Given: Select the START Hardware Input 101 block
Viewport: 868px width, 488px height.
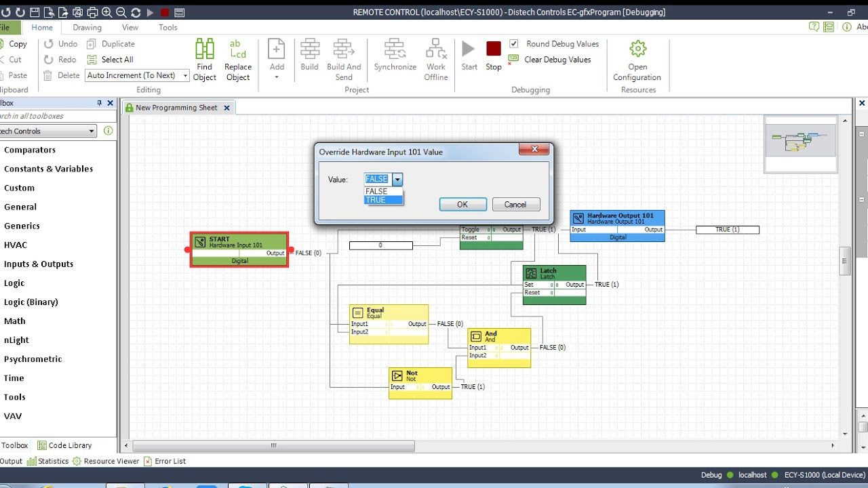Looking at the screenshot, I should 239,249.
